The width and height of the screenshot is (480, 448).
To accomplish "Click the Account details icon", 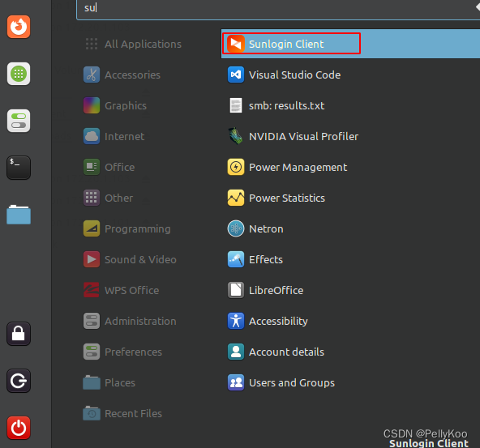I will click(236, 352).
